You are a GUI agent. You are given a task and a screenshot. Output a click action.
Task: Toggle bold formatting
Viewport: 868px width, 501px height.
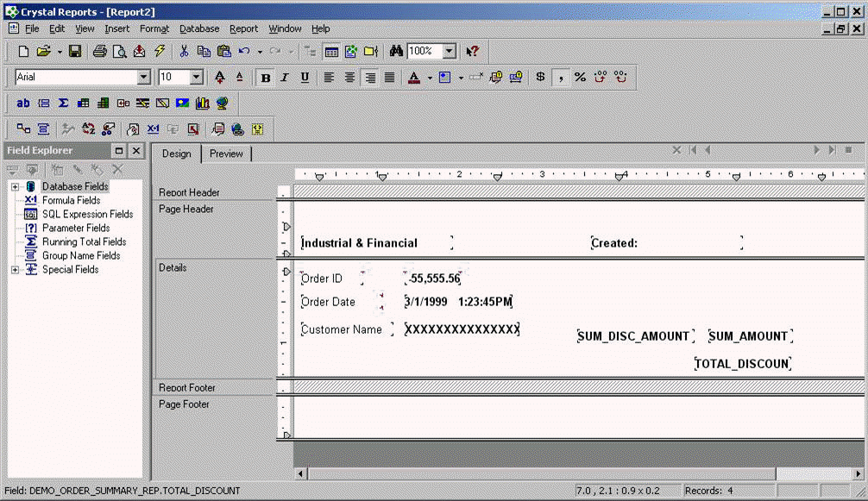[x=266, y=78]
